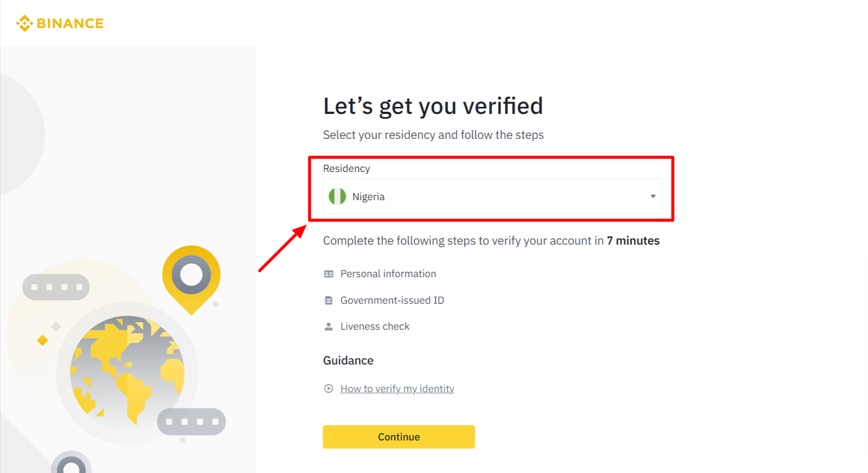
Task: Click the yellow Continue button
Action: click(x=398, y=437)
